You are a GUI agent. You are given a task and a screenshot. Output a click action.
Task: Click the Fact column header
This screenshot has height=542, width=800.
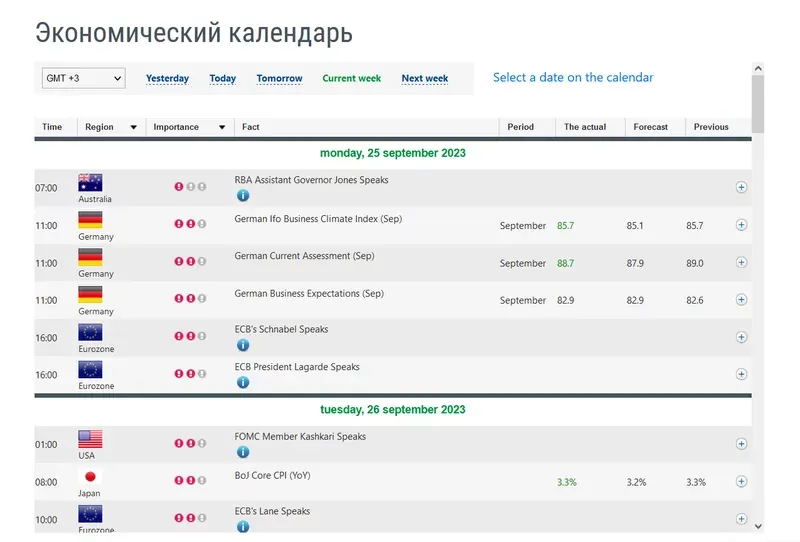click(251, 127)
